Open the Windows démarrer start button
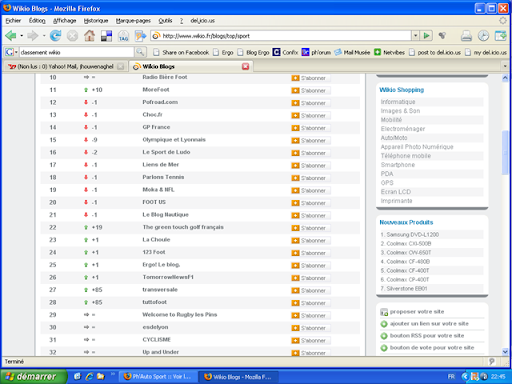The image size is (512, 384). point(33,377)
